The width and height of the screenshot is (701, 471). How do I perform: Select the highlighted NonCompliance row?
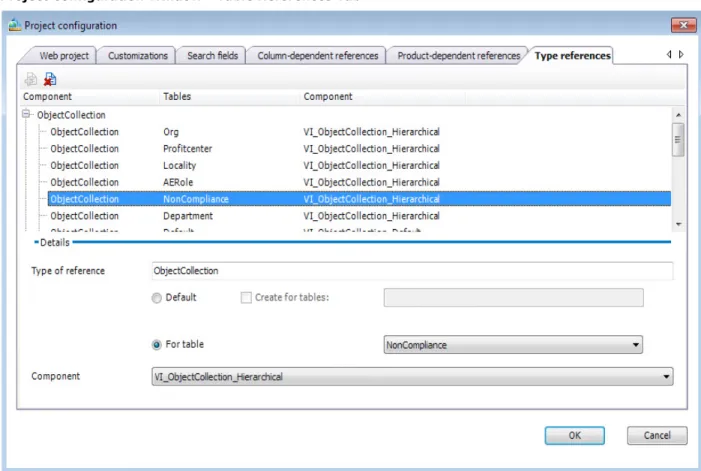[359, 199]
